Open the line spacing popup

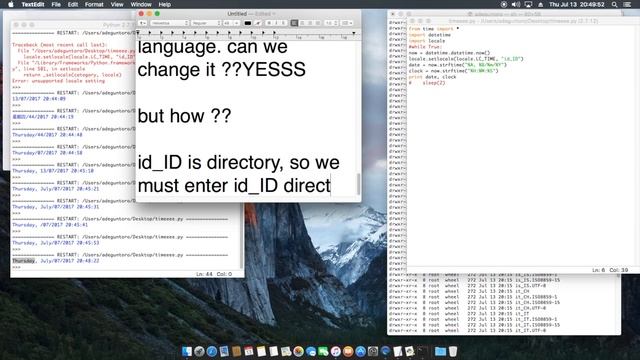(331, 23)
